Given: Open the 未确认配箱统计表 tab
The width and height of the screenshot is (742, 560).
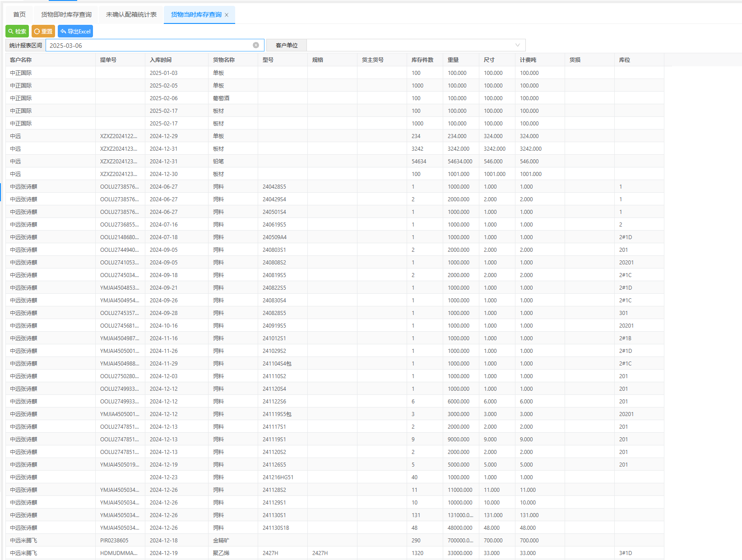Looking at the screenshot, I should coord(131,15).
